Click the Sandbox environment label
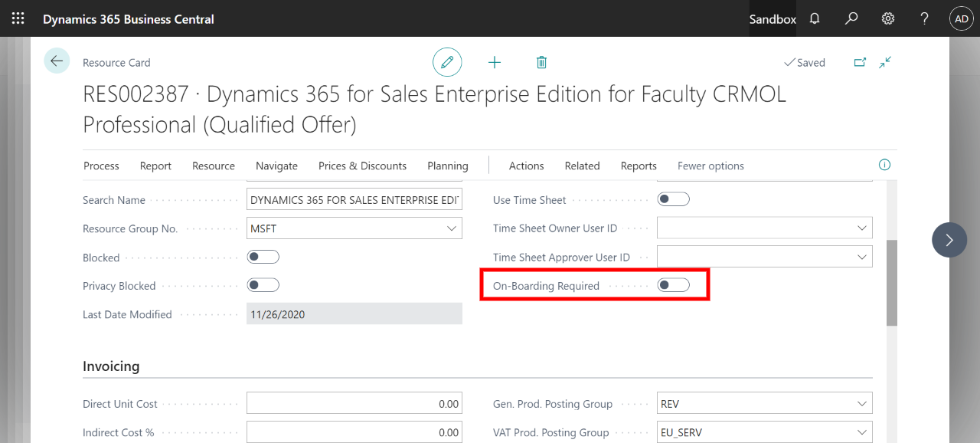The width and height of the screenshot is (980, 443). tap(773, 19)
